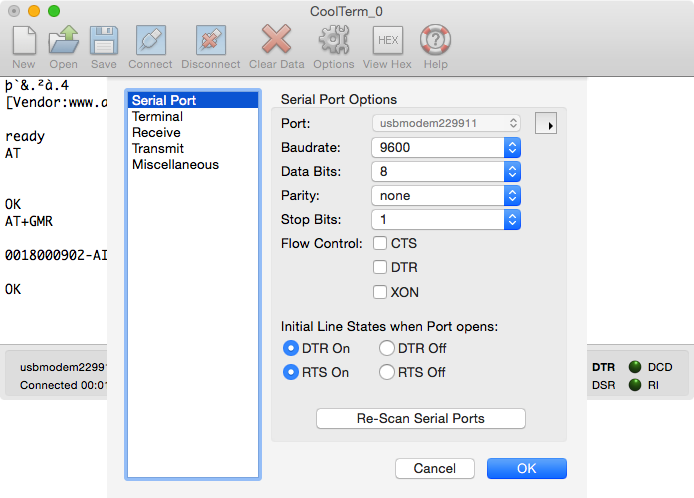
Task: Click the New document toolbar icon
Action: [24, 40]
